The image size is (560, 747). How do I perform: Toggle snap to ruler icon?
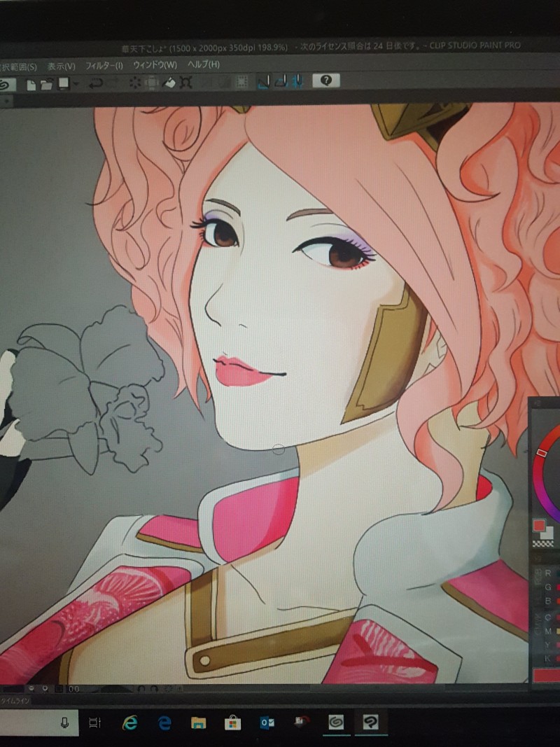[263, 81]
